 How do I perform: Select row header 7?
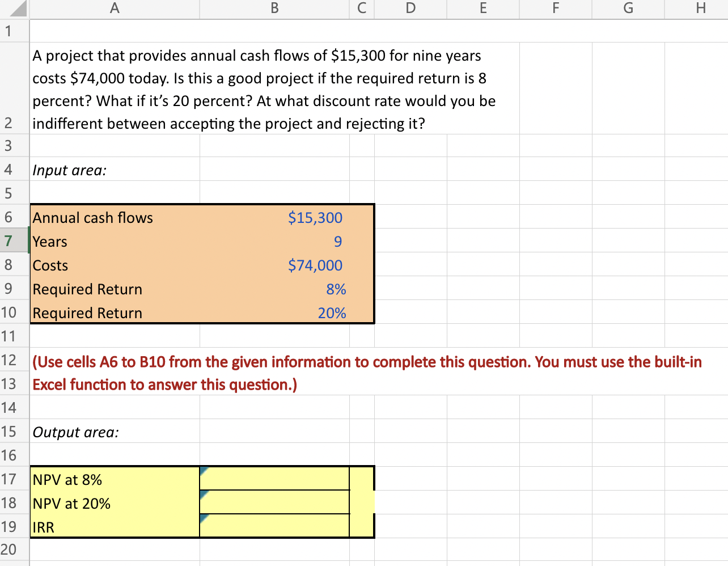tap(14, 241)
